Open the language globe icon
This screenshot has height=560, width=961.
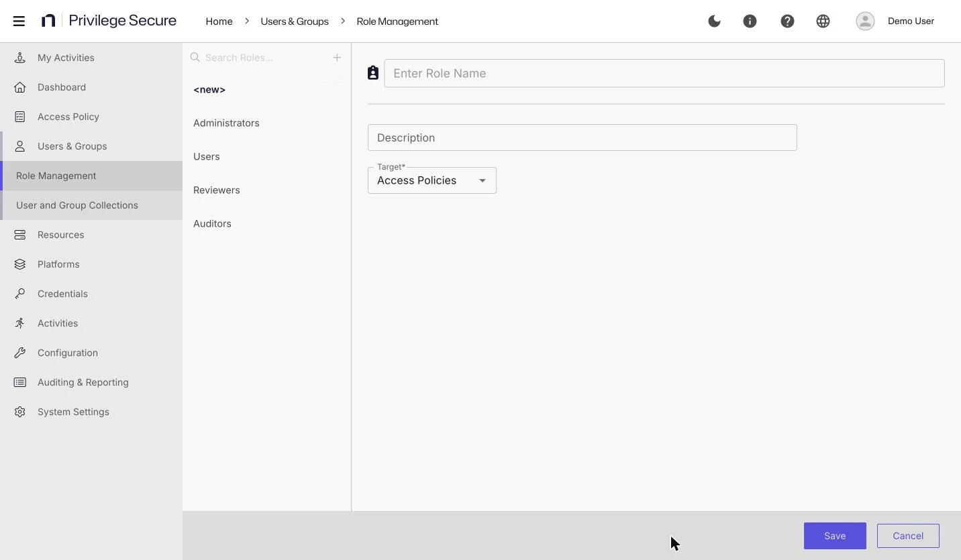[823, 21]
